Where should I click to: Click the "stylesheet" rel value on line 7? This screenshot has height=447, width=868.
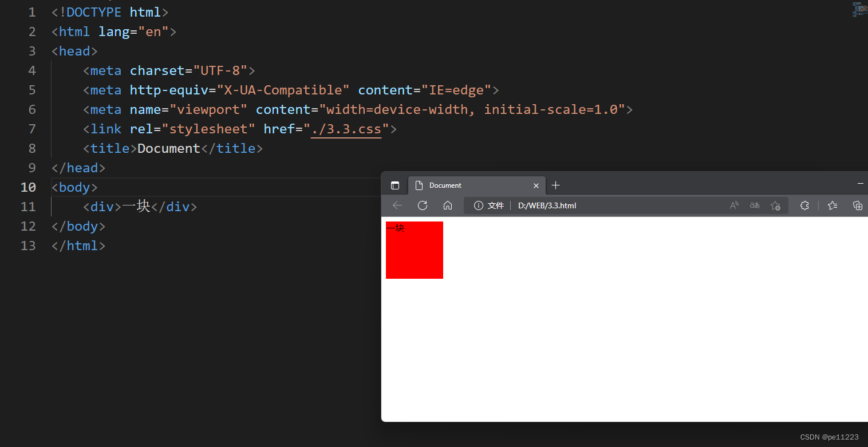pos(208,129)
